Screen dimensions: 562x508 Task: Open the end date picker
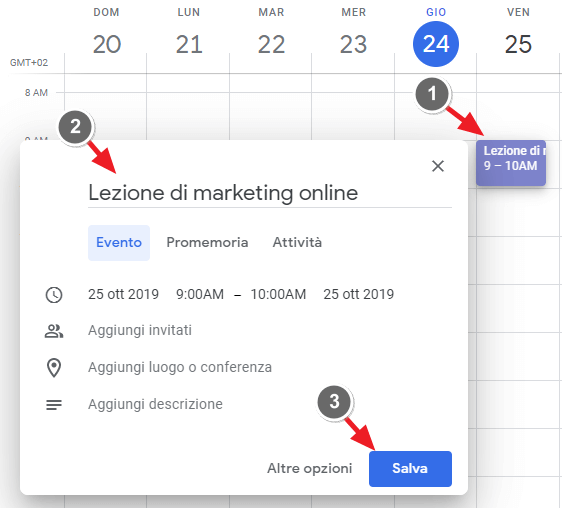pyautogui.click(x=358, y=294)
